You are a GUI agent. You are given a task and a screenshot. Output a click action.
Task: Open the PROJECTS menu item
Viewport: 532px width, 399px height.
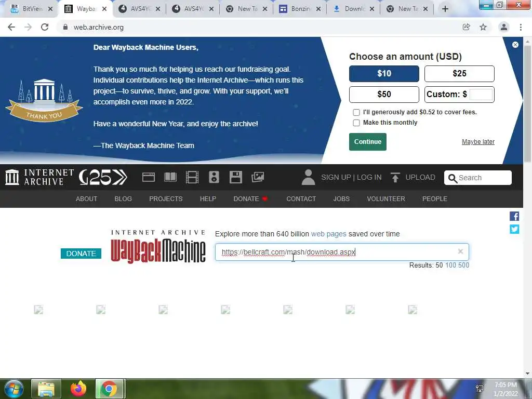click(166, 199)
